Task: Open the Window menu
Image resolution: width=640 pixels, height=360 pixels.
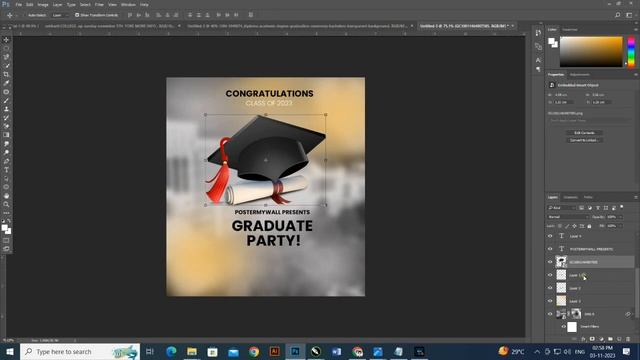Action: point(128,4)
